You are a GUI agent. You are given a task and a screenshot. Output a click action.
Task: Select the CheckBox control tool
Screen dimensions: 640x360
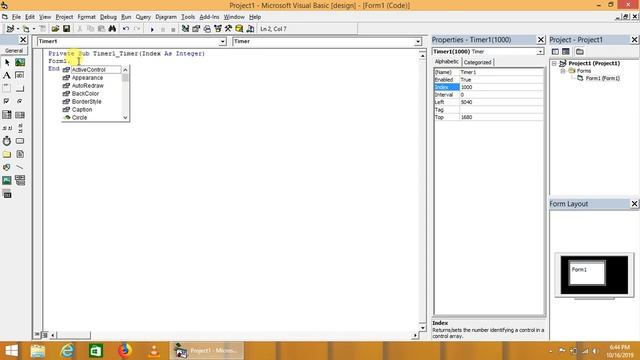point(7,101)
